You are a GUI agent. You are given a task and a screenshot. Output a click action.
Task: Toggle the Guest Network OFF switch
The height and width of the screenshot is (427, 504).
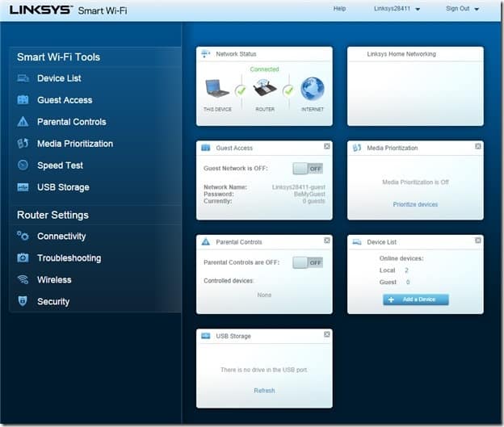coord(308,169)
